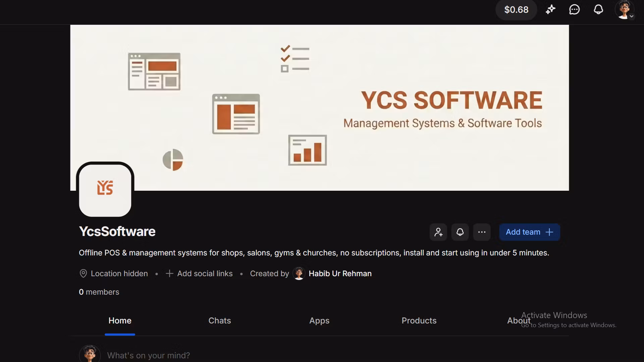
Task: Click the Location hidden label
Action: pos(119,274)
